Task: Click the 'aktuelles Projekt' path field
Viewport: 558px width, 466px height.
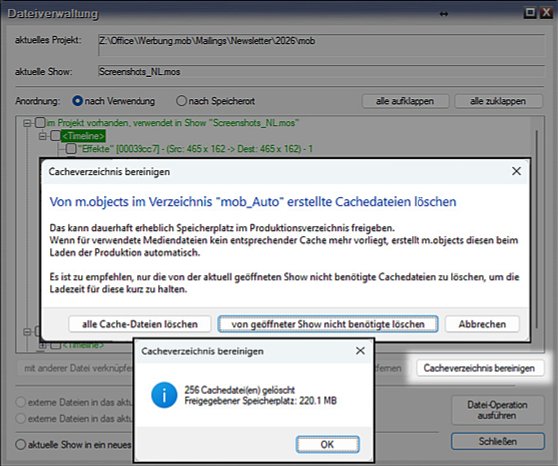Action: pos(321,45)
